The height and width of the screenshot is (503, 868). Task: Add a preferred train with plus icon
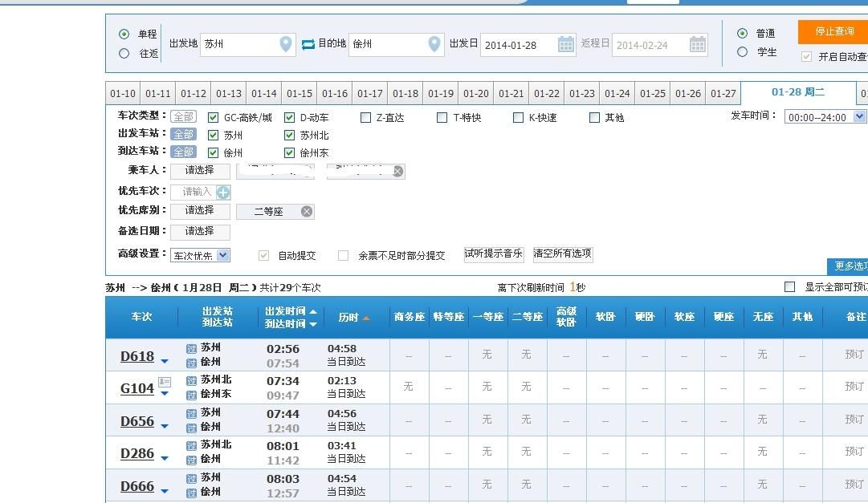click(x=223, y=192)
